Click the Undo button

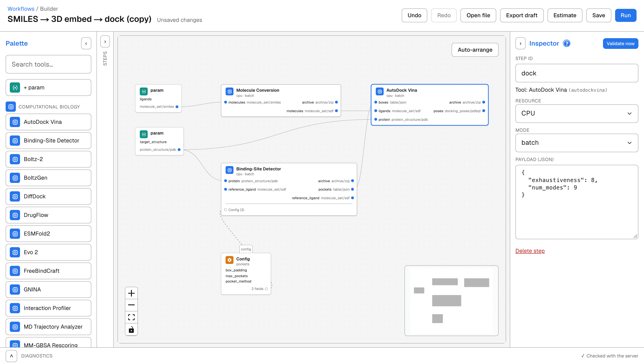click(x=414, y=15)
